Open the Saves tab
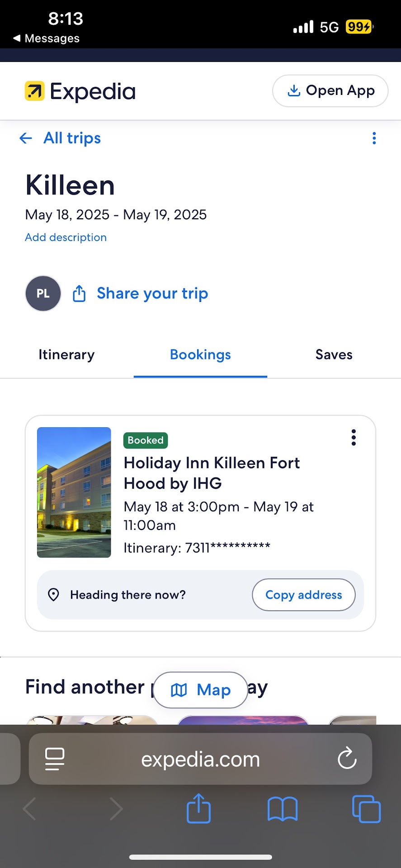401x868 pixels. pyautogui.click(x=334, y=355)
